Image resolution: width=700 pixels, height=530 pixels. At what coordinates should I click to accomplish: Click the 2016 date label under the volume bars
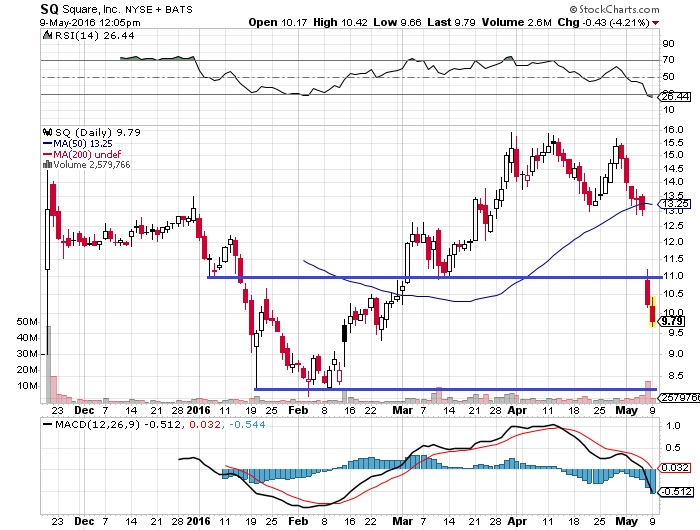[x=199, y=410]
